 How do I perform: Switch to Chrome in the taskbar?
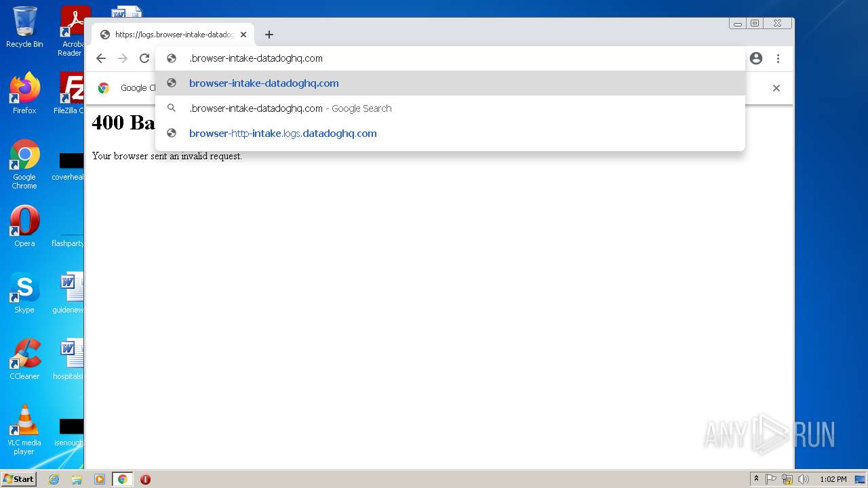pos(122,479)
